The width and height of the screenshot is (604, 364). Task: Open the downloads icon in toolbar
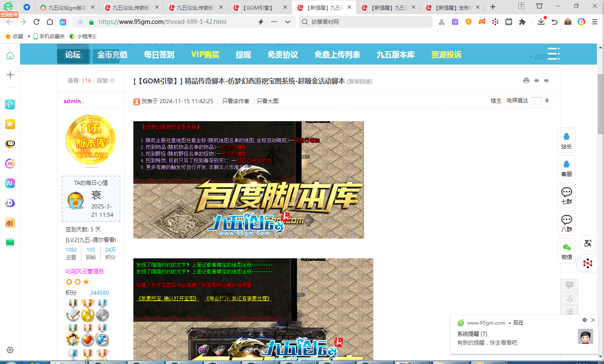(541, 21)
